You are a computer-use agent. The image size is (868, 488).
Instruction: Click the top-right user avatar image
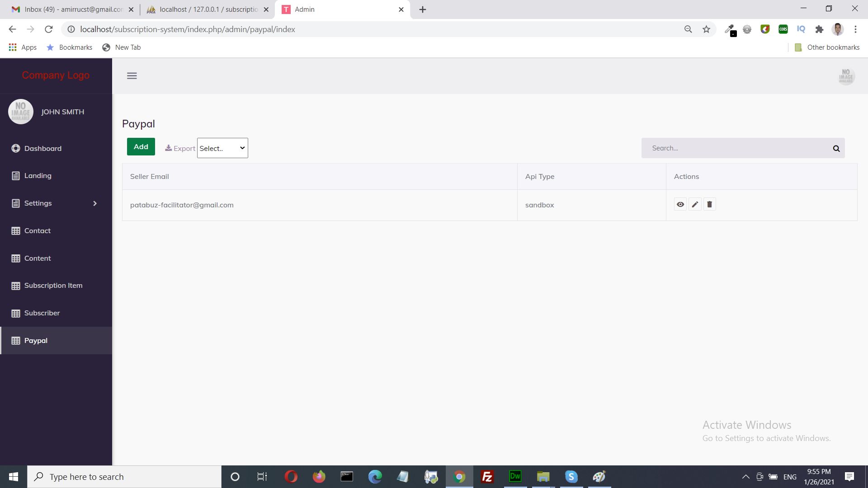845,76
